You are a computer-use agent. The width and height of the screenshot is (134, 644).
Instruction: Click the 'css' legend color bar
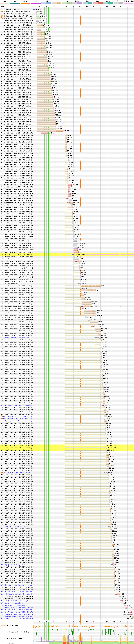click(67, 3)
